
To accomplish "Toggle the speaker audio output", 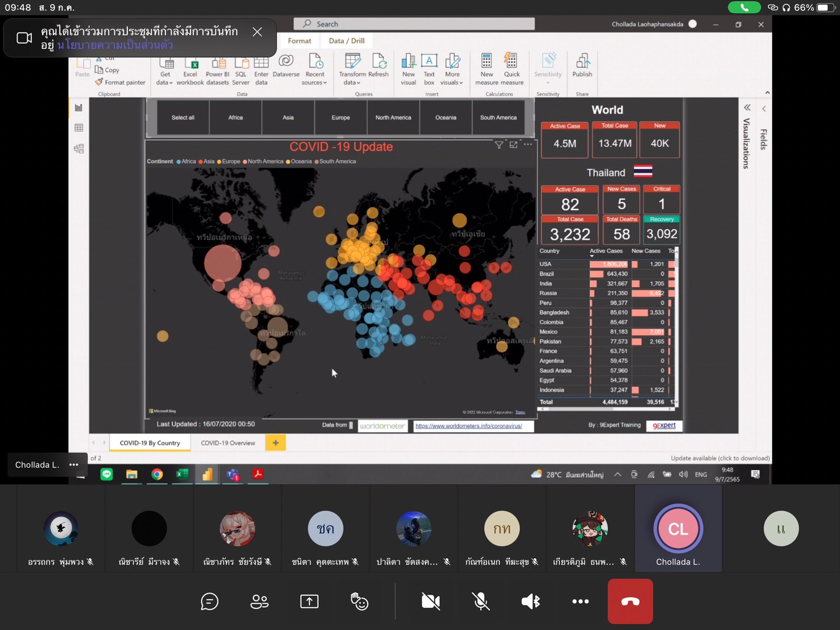I will pos(530,601).
